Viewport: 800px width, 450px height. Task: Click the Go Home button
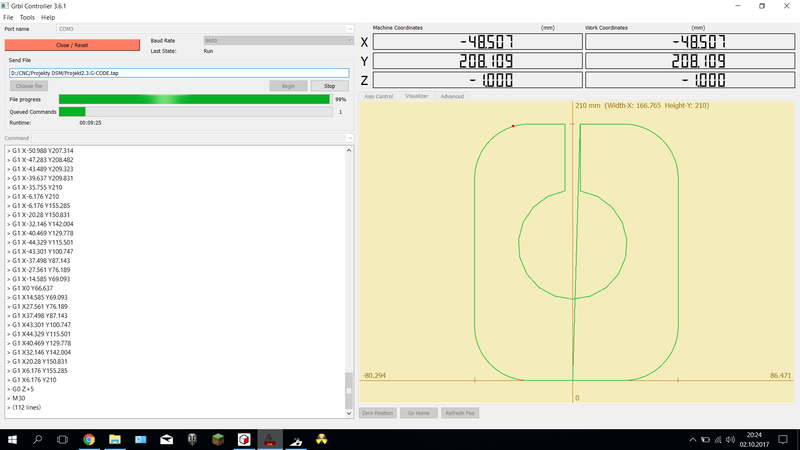pyautogui.click(x=418, y=413)
